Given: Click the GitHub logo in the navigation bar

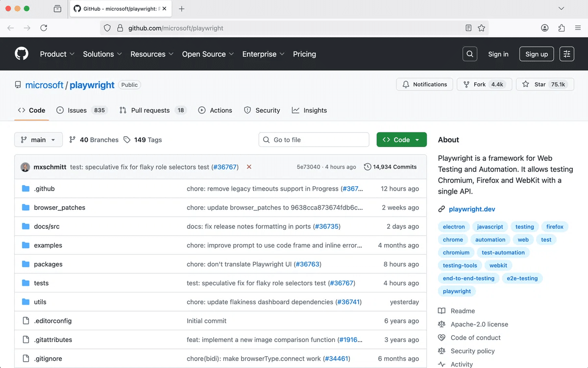Looking at the screenshot, I should 21,54.
